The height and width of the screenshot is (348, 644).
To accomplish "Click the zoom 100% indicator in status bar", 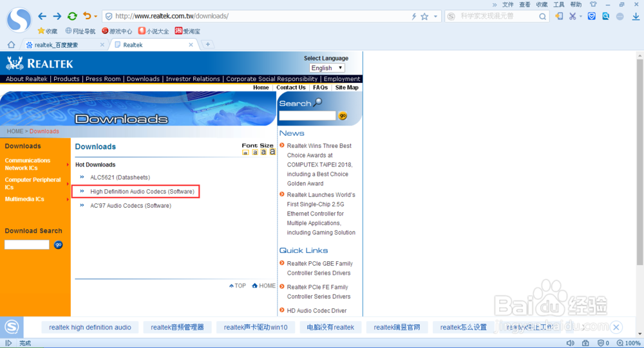I will click(x=629, y=343).
